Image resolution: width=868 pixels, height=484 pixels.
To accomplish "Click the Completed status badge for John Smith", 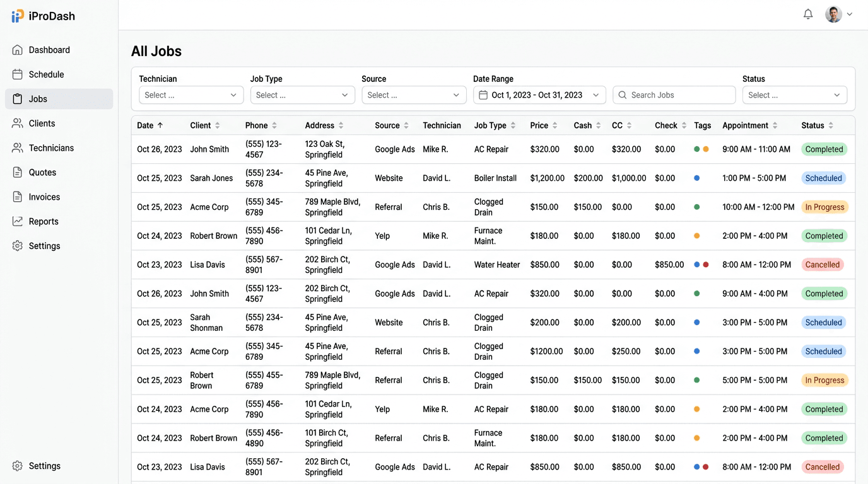I will tap(824, 149).
